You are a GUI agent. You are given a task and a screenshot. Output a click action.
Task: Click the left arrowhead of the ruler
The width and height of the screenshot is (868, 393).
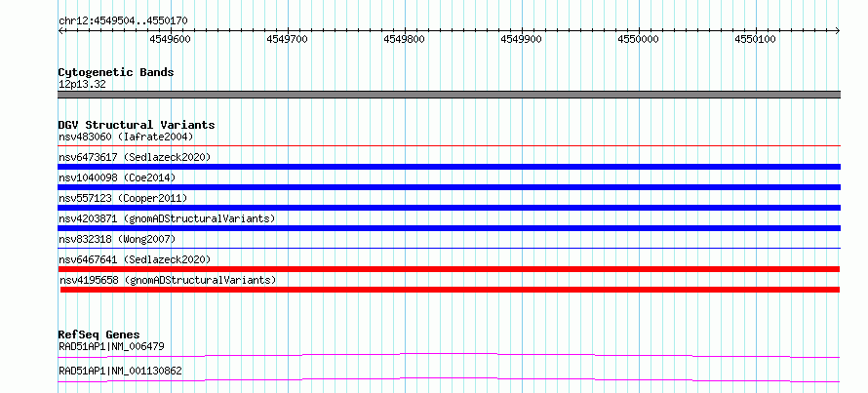coord(60,30)
